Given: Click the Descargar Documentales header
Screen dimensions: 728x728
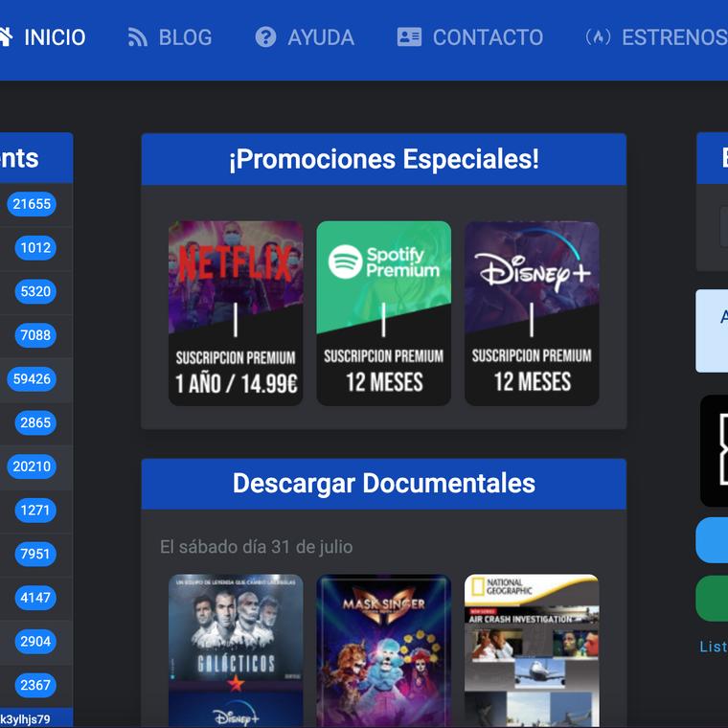Looking at the screenshot, I should point(383,484).
